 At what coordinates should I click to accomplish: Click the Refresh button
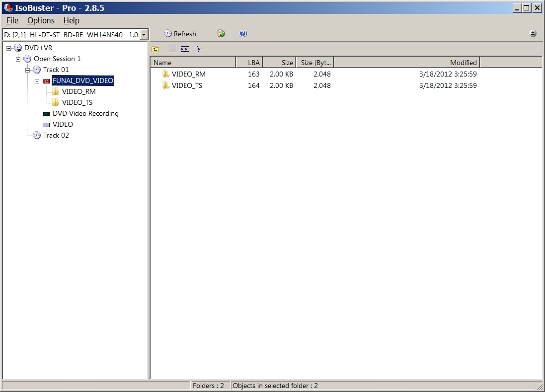pyautogui.click(x=180, y=34)
